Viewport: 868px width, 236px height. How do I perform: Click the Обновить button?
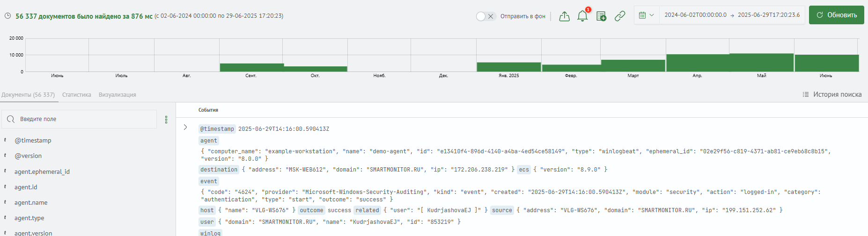[x=836, y=15]
